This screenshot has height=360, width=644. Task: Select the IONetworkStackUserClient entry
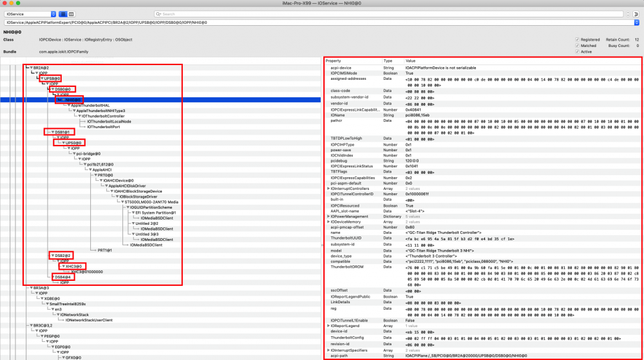coord(89,320)
